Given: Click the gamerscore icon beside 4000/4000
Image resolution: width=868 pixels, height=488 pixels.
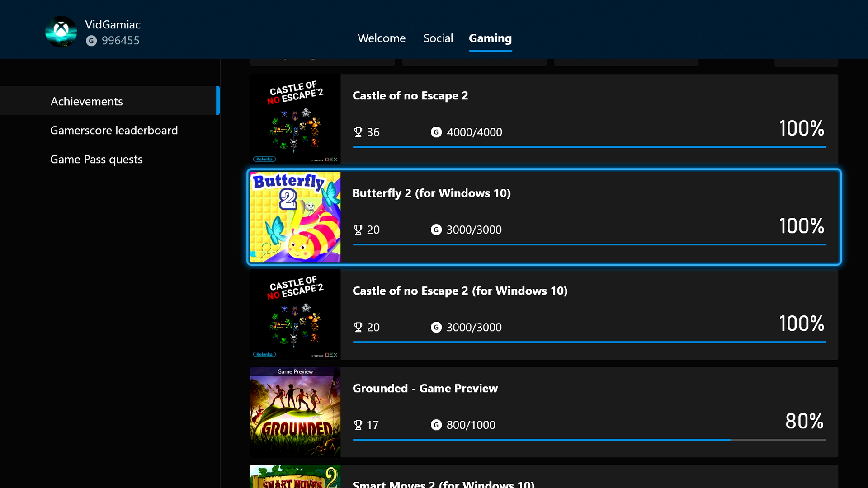Looking at the screenshot, I should click(436, 132).
